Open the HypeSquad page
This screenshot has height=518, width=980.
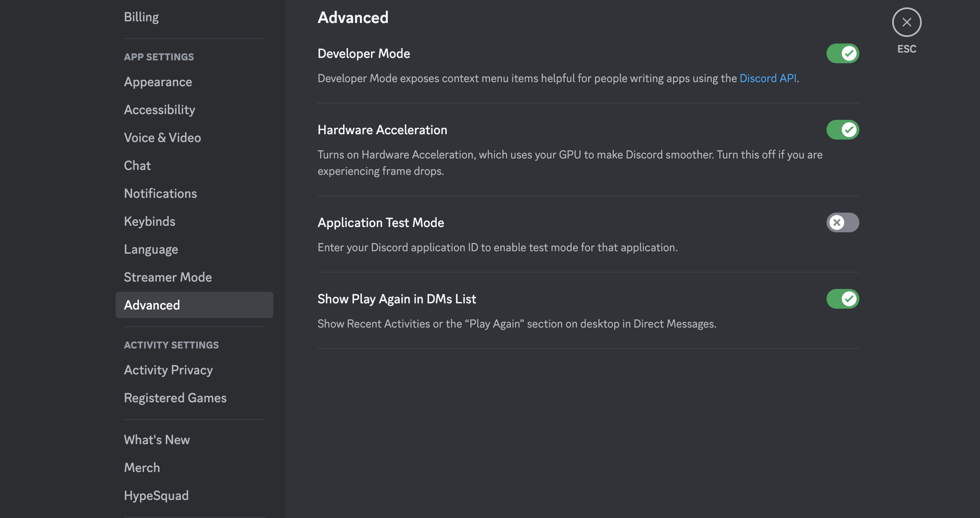tap(156, 495)
